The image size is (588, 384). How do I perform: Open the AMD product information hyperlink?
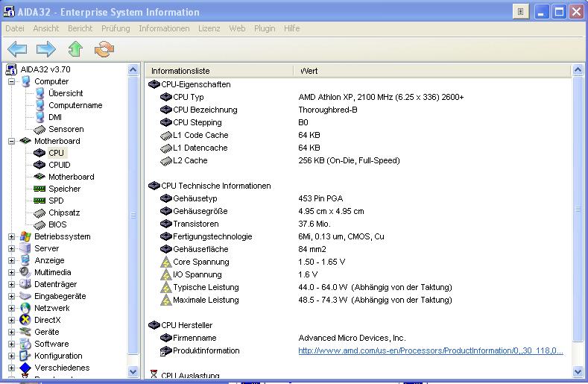431,350
